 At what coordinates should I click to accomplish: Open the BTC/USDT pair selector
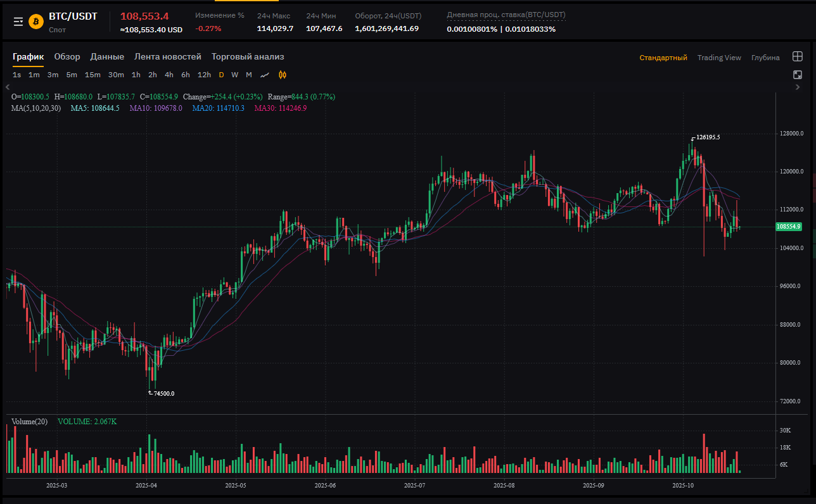tap(73, 16)
